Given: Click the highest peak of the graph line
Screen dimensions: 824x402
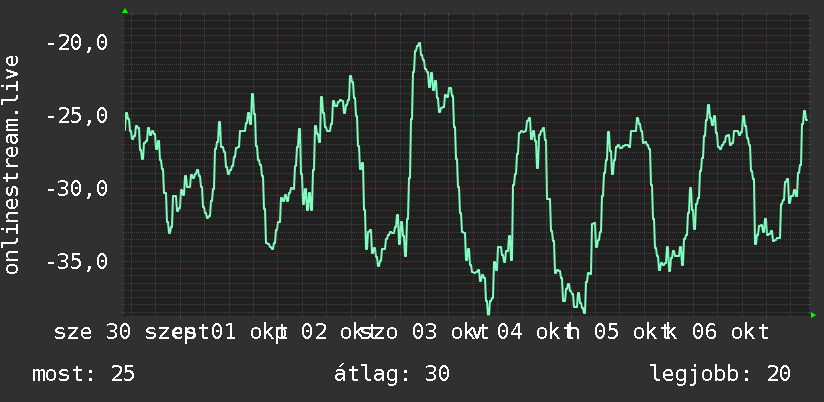Looking at the screenshot, I should coord(419,45).
